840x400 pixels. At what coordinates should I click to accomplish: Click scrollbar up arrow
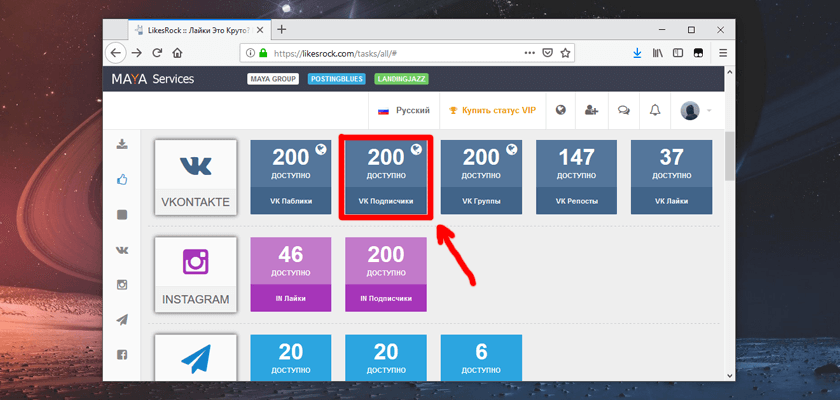(x=729, y=71)
